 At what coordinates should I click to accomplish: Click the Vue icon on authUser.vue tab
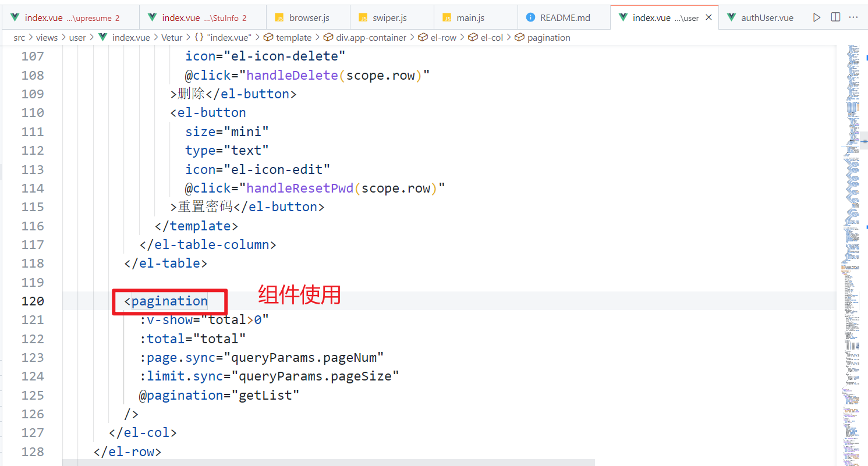point(730,17)
